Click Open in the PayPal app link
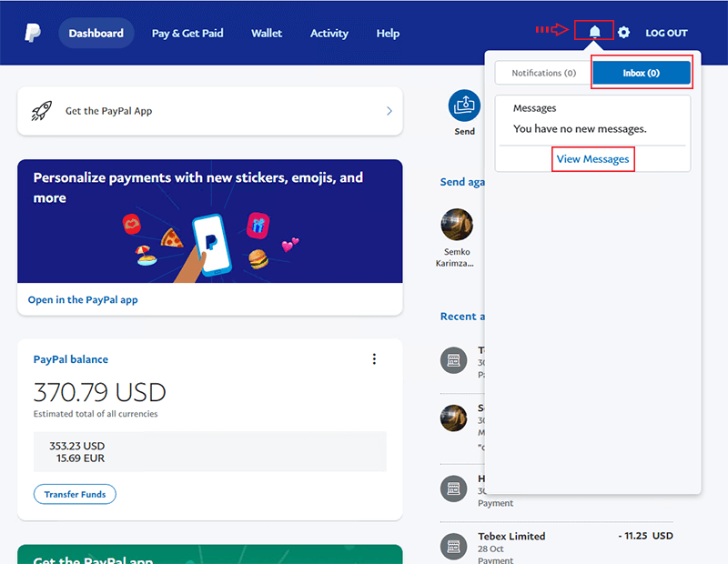This screenshot has height=564, width=728. coord(83,300)
